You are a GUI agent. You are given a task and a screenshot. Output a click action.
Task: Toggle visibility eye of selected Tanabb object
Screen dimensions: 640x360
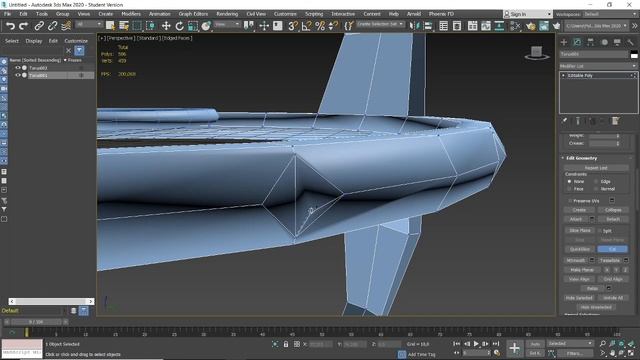click(18, 75)
